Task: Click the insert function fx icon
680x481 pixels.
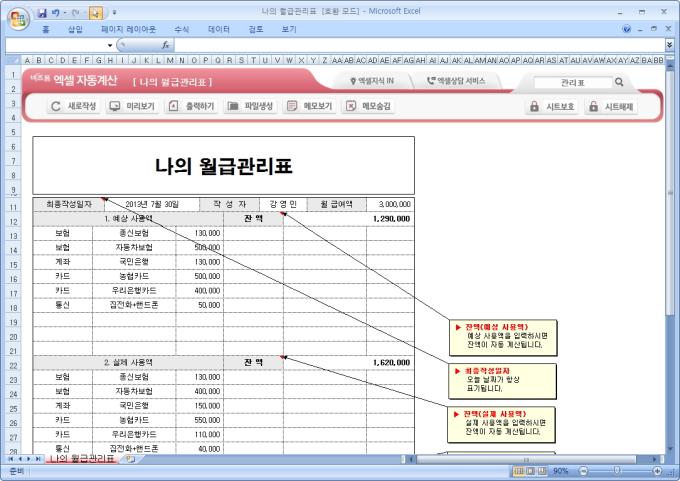Action: (x=165, y=45)
